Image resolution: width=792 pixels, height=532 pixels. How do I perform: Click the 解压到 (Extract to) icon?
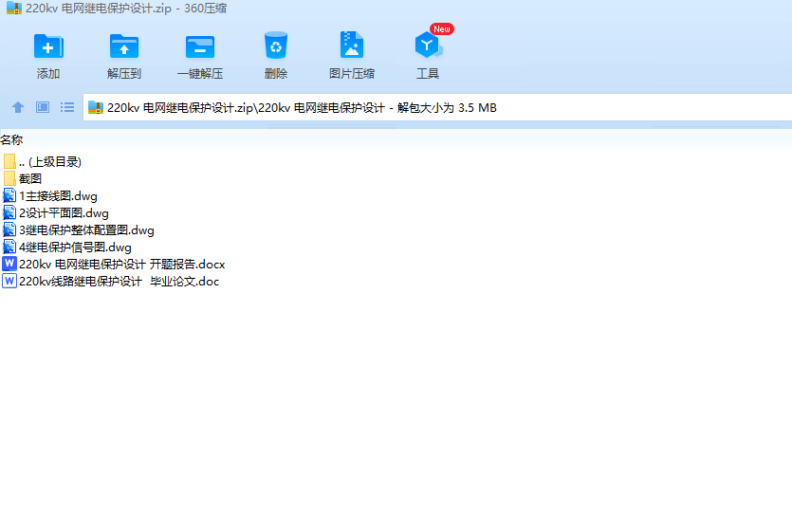pyautogui.click(x=123, y=46)
